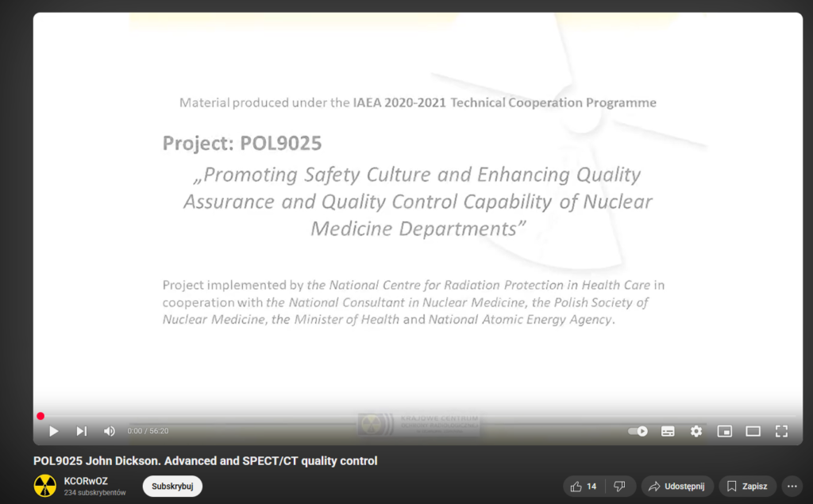Toggle the autoplay switch
Screen dimensions: 813x504
(638, 431)
